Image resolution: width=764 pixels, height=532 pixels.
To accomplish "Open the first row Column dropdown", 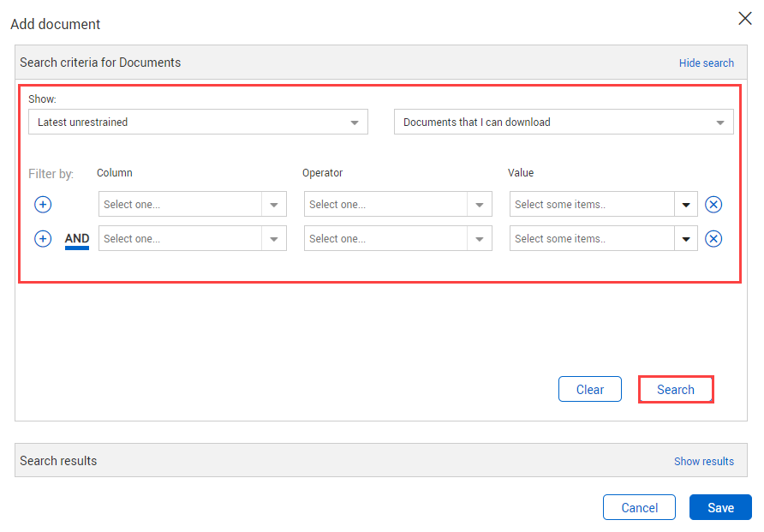I will tap(192, 205).
